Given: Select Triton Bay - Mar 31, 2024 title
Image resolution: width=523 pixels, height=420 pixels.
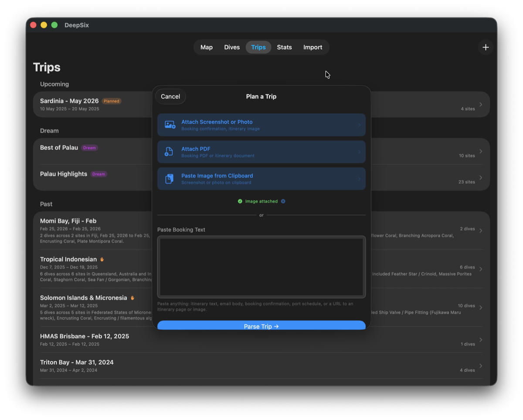Looking at the screenshot, I should click(x=77, y=362).
